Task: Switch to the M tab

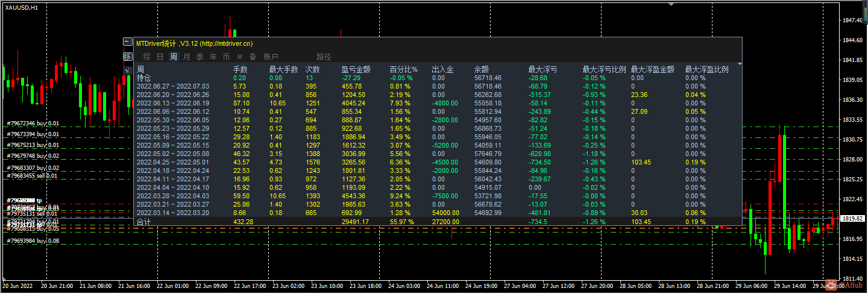Action: click(x=240, y=57)
